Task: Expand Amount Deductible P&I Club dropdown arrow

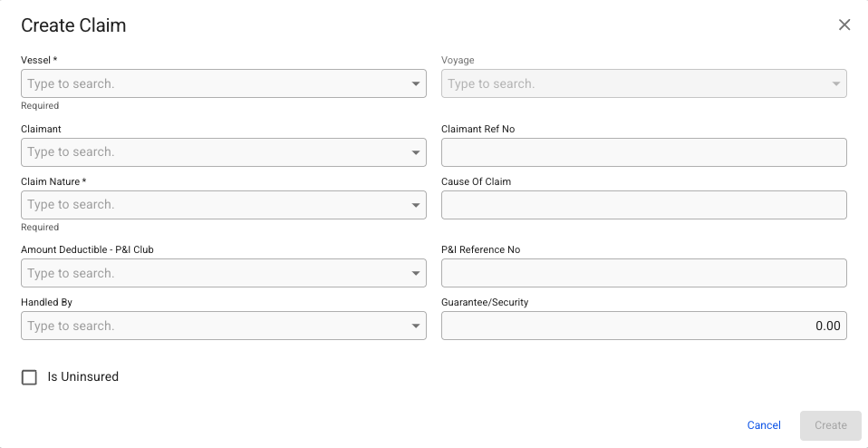Action: (x=416, y=274)
